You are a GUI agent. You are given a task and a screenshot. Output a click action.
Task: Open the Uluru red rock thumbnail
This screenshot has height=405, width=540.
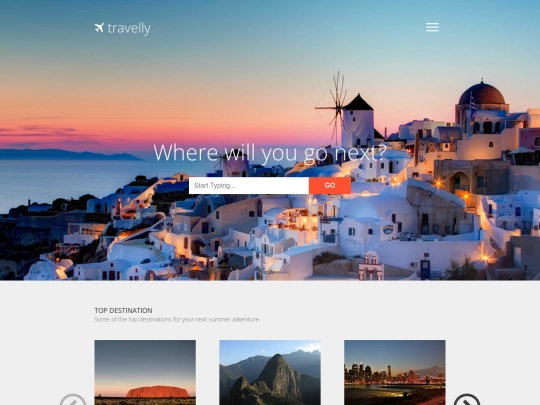(x=145, y=373)
